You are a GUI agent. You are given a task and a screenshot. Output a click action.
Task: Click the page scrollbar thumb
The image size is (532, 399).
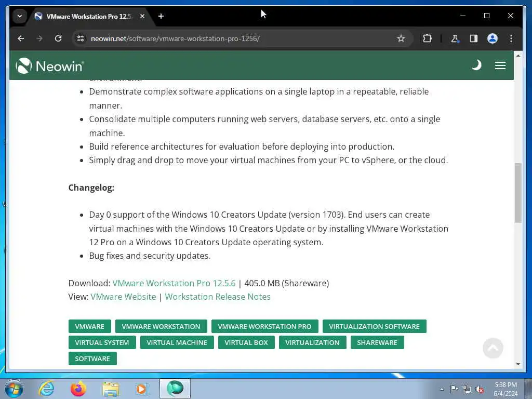[518, 193]
